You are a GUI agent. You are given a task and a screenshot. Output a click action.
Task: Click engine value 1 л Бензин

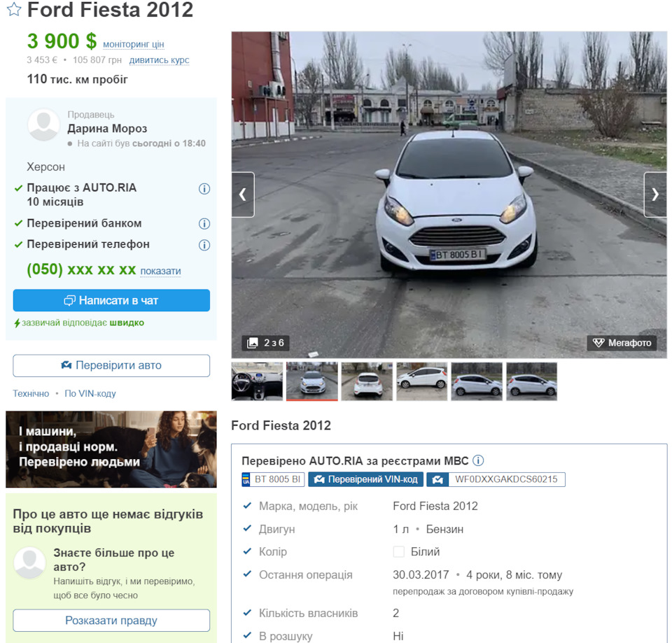tap(428, 529)
